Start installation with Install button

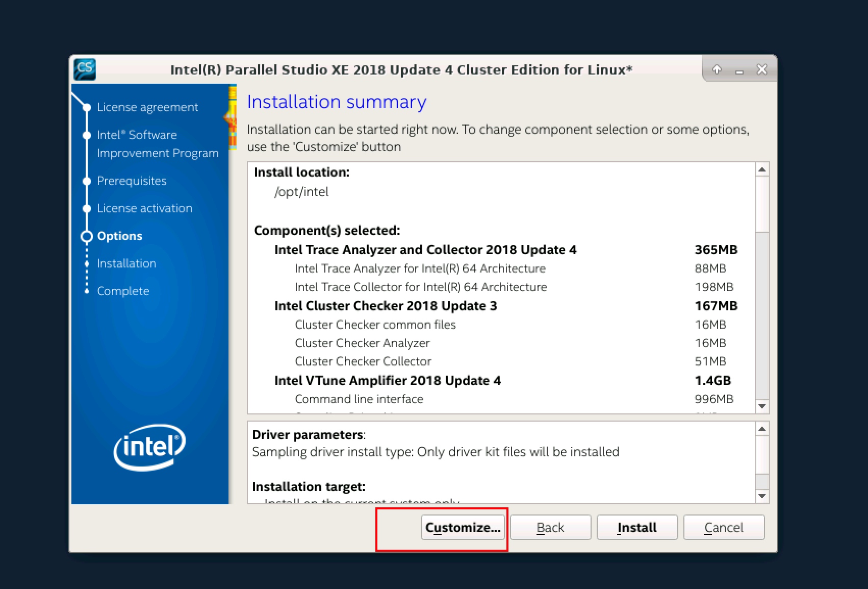[x=637, y=527]
